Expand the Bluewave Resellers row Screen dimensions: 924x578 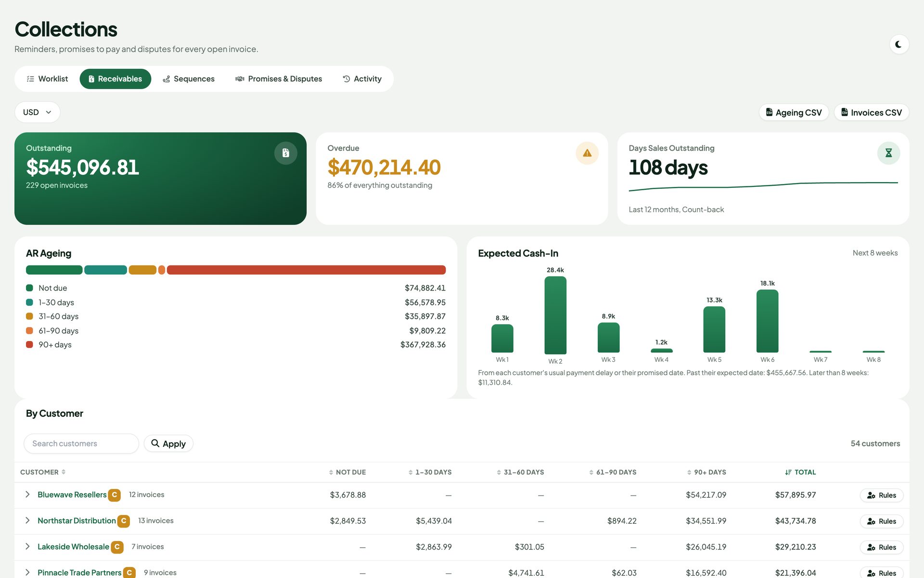pos(27,495)
